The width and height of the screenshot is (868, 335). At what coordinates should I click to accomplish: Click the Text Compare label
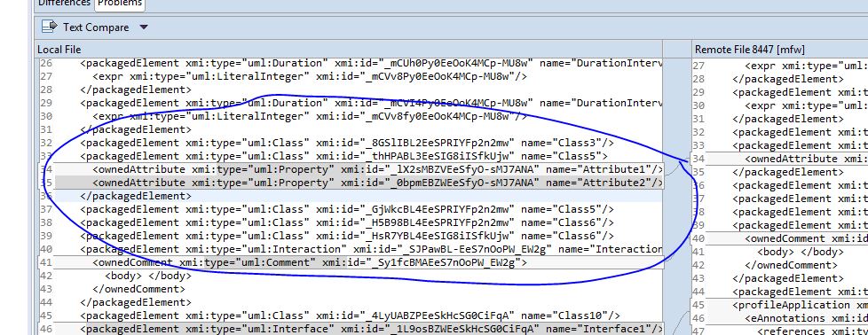[x=96, y=27]
